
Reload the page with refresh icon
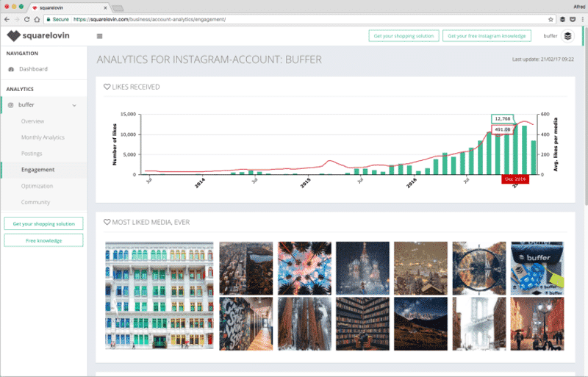(x=27, y=19)
